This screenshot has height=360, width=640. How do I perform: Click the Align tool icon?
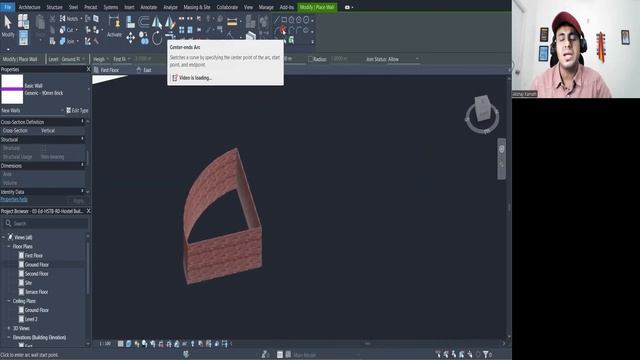tap(130, 22)
